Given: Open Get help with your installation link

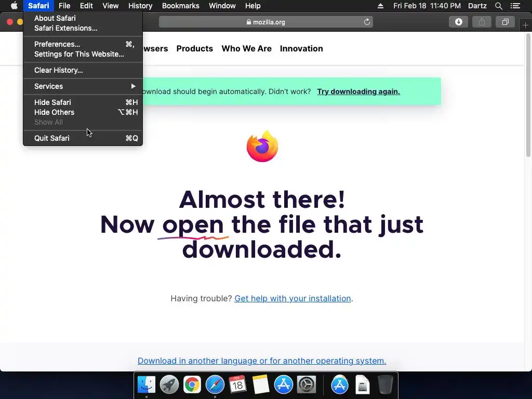Looking at the screenshot, I should 292,299.
